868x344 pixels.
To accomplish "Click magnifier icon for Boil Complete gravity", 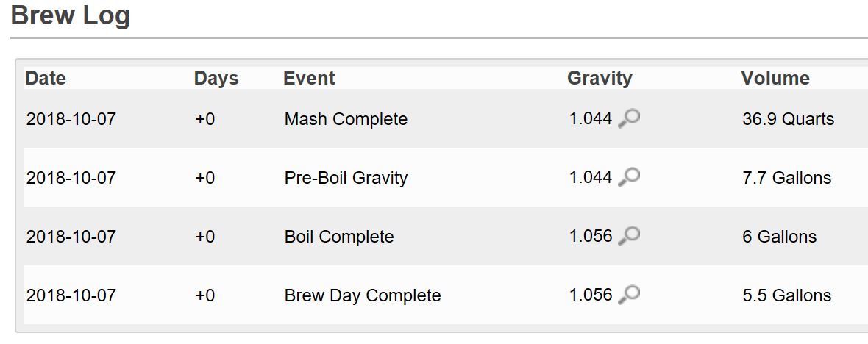I will 629,236.
